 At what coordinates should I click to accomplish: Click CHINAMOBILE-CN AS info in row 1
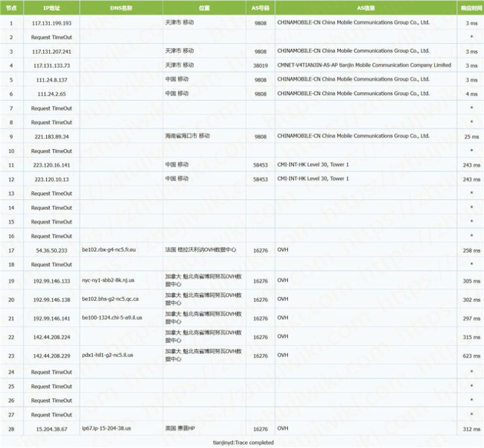point(353,22)
